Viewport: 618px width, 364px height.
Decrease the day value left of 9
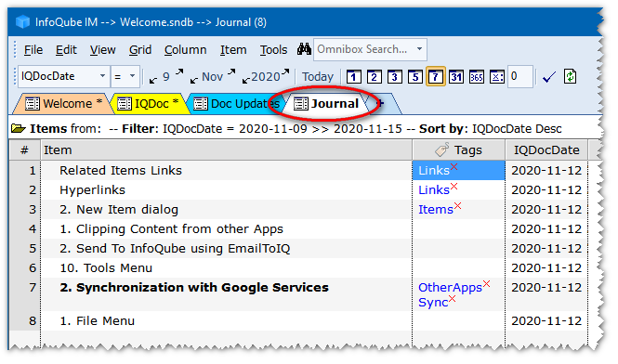(153, 81)
